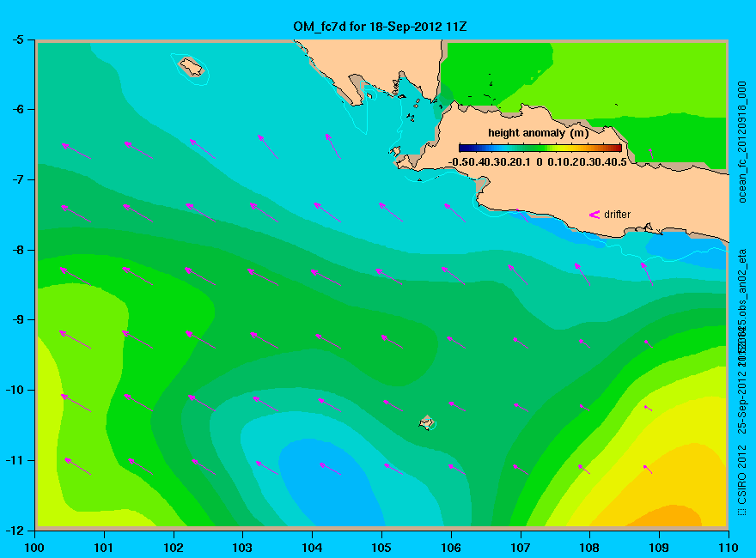756x558 pixels.
Task: Click the y-axis label "-10"
Action: [x=15, y=390]
